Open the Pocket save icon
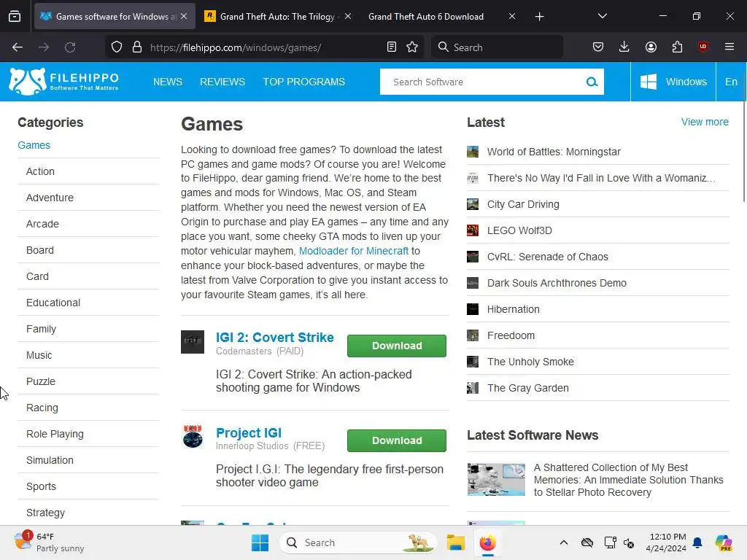The width and height of the screenshot is (747, 560). click(x=598, y=47)
